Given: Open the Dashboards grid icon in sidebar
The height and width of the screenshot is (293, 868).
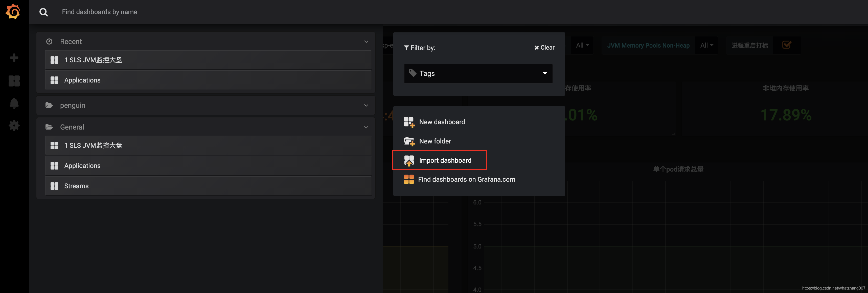Looking at the screenshot, I should coord(14,81).
